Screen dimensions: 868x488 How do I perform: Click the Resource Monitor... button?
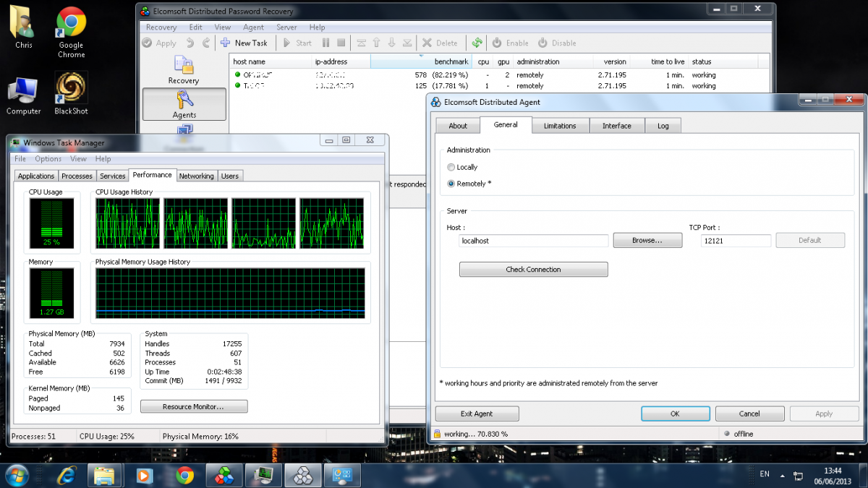pyautogui.click(x=194, y=407)
